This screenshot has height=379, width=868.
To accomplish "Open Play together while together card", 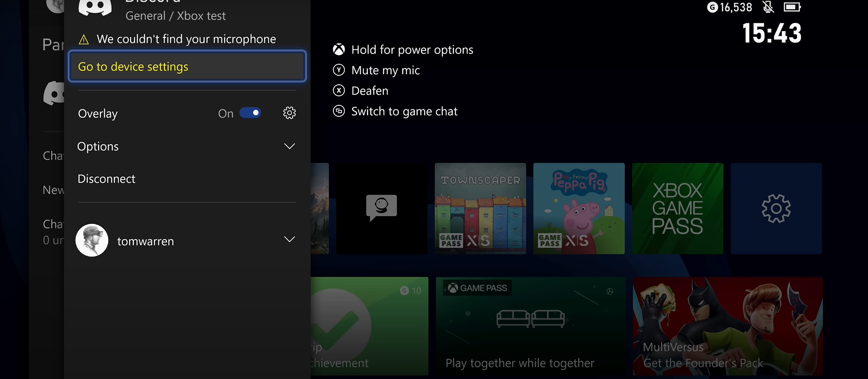I will (x=531, y=326).
